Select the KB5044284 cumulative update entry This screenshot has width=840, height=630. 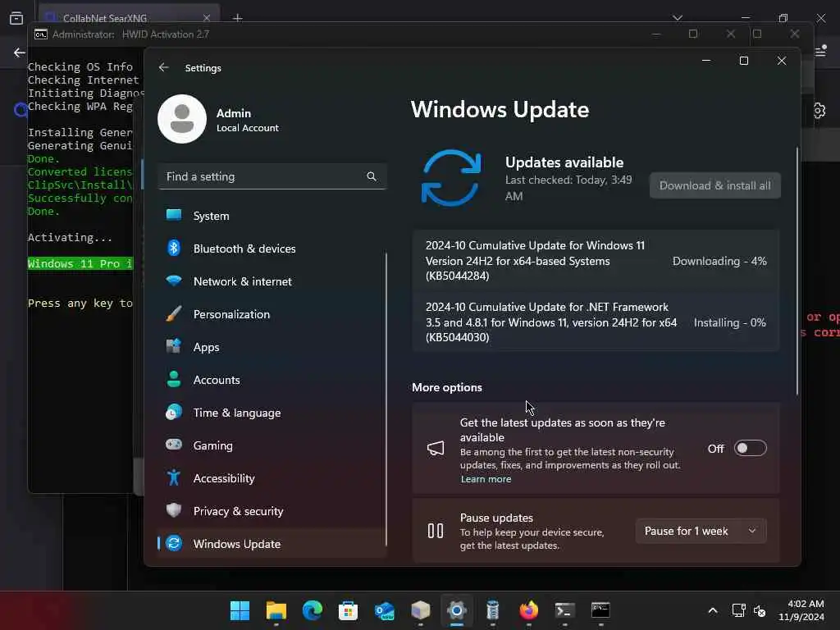tap(596, 261)
